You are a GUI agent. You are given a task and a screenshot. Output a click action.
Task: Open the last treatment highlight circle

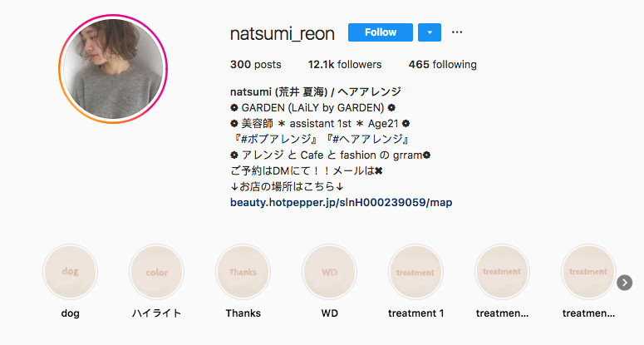588,272
